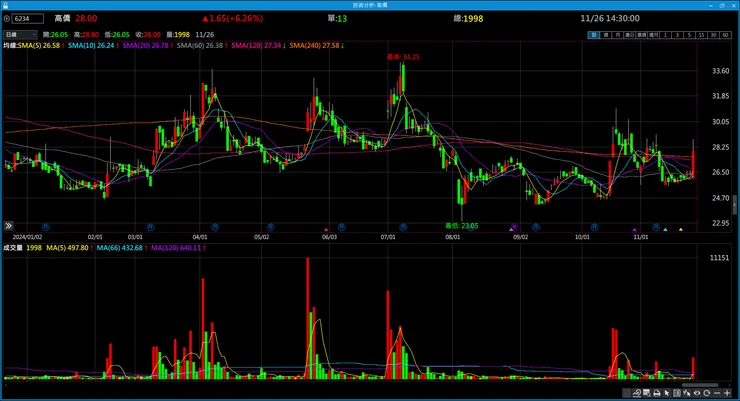Click the leftmost dim icon in bottom toolbar
The image size is (740, 401).
coord(627,393)
